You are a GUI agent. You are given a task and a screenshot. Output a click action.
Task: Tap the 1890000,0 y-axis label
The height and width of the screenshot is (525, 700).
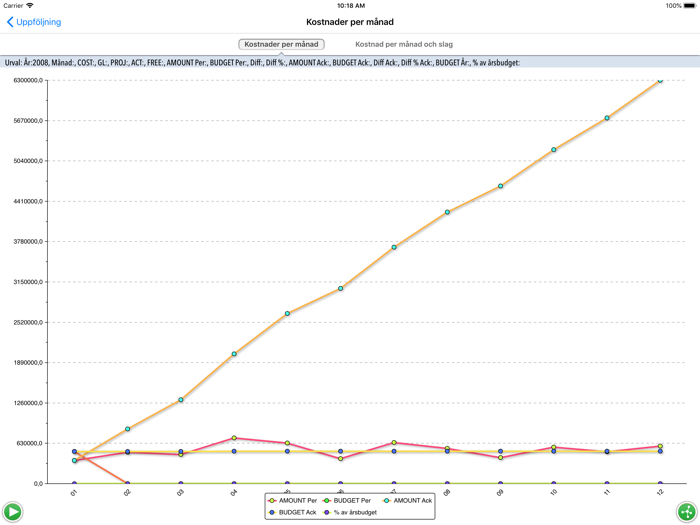tap(28, 362)
